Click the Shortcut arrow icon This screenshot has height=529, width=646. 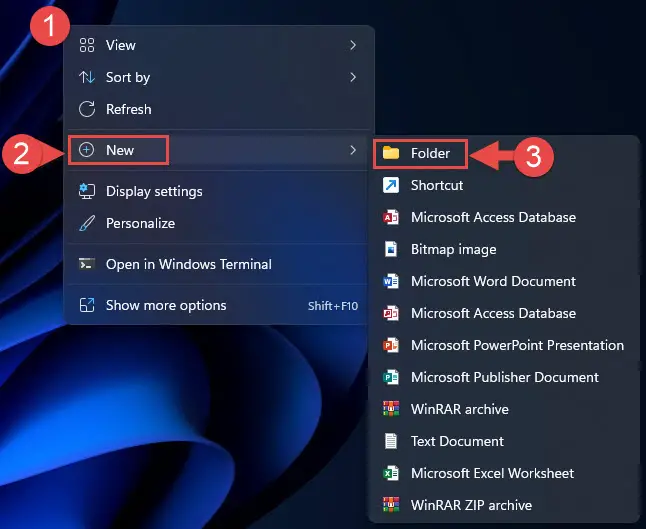(x=391, y=185)
